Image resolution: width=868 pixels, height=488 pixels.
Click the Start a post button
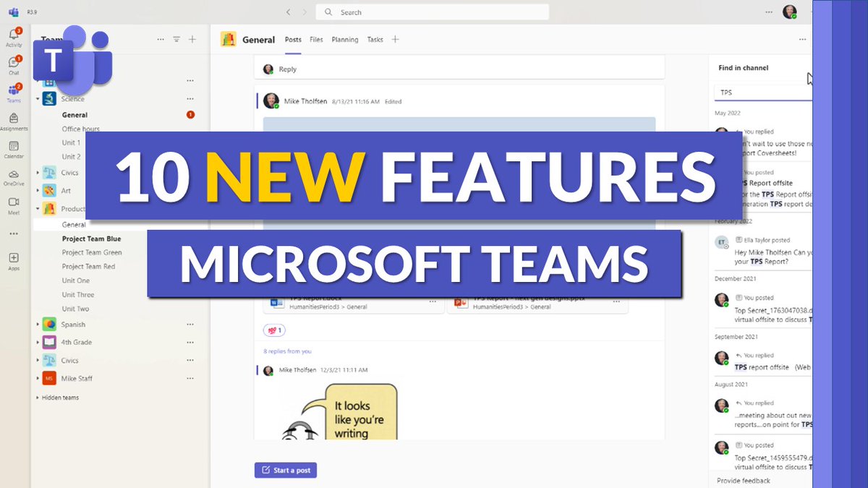[286, 470]
